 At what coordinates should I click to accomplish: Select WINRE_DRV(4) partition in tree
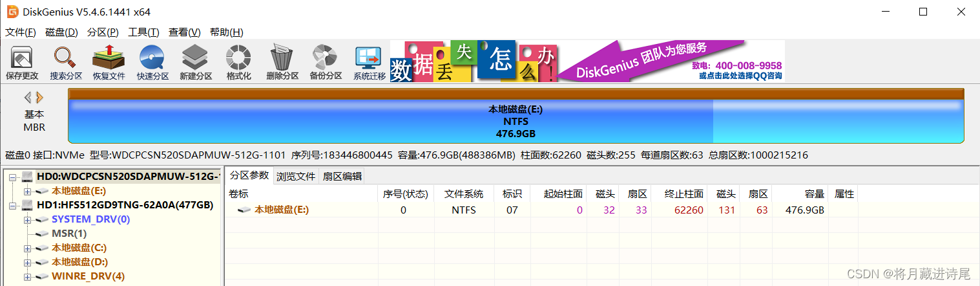[x=88, y=276]
